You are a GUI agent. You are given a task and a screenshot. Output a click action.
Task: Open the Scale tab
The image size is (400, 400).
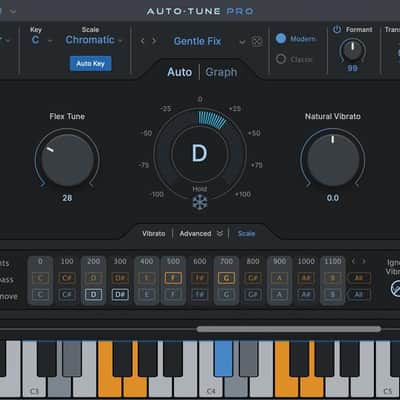[x=246, y=234]
